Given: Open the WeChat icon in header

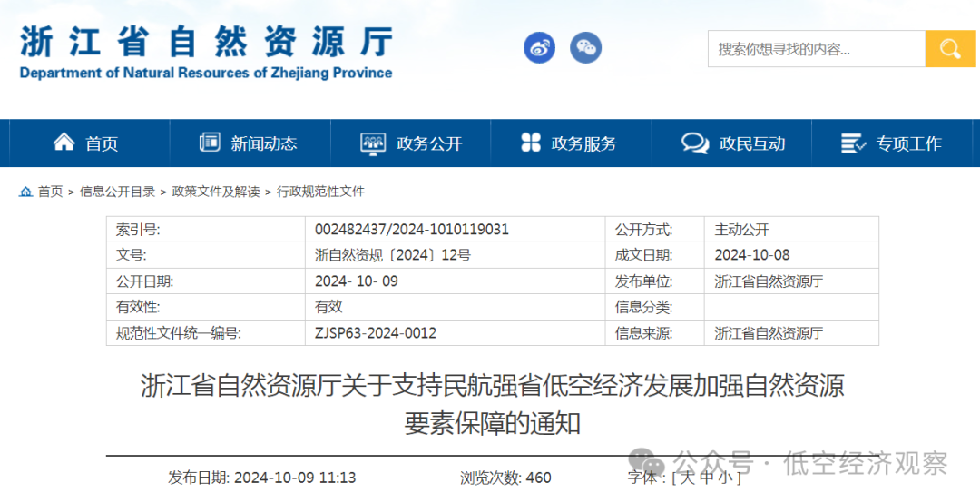Looking at the screenshot, I should click(x=585, y=47).
